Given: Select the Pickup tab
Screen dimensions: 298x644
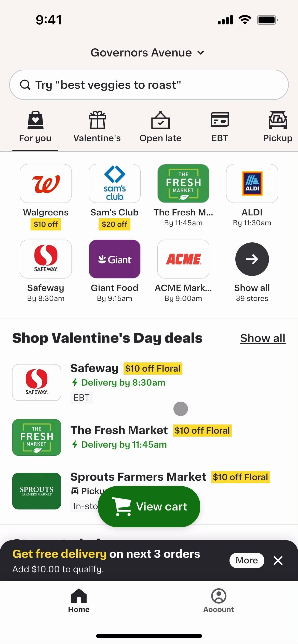Looking at the screenshot, I should pos(277,127).
